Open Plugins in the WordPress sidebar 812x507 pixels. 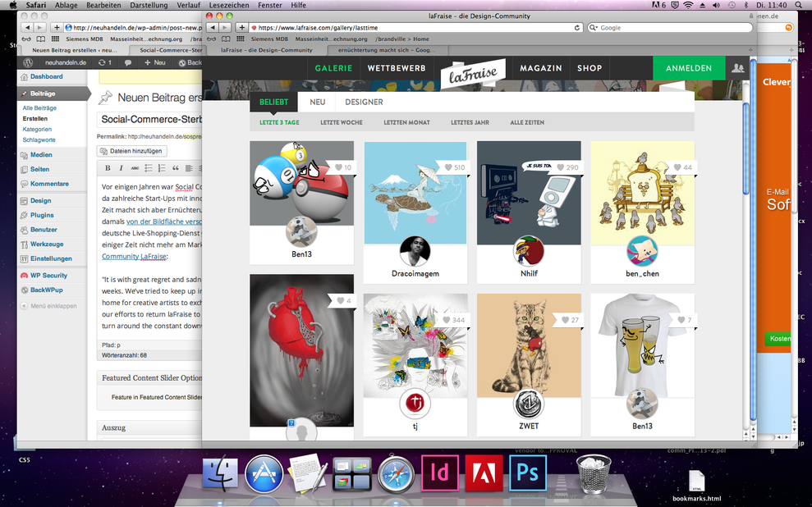tap(42, 215)
